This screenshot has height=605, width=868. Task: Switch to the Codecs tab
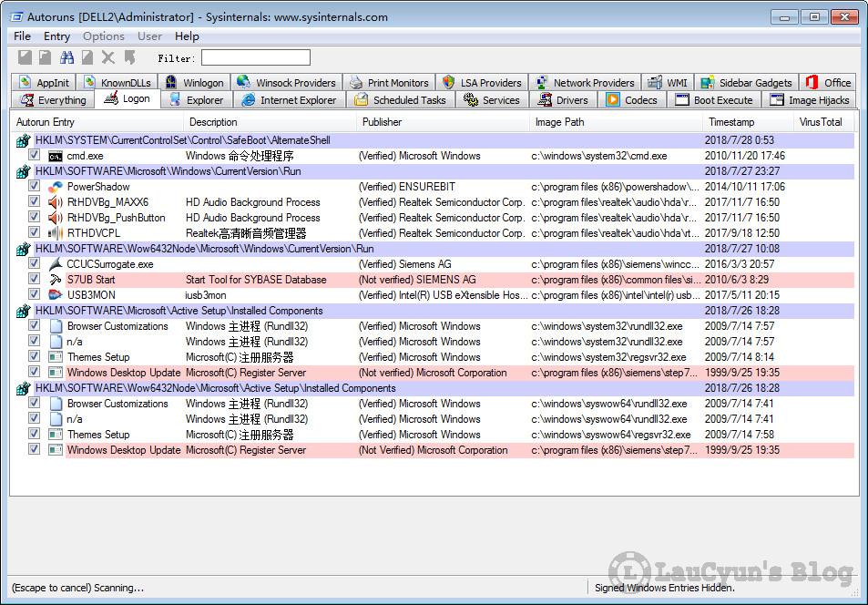click(631, 100)
